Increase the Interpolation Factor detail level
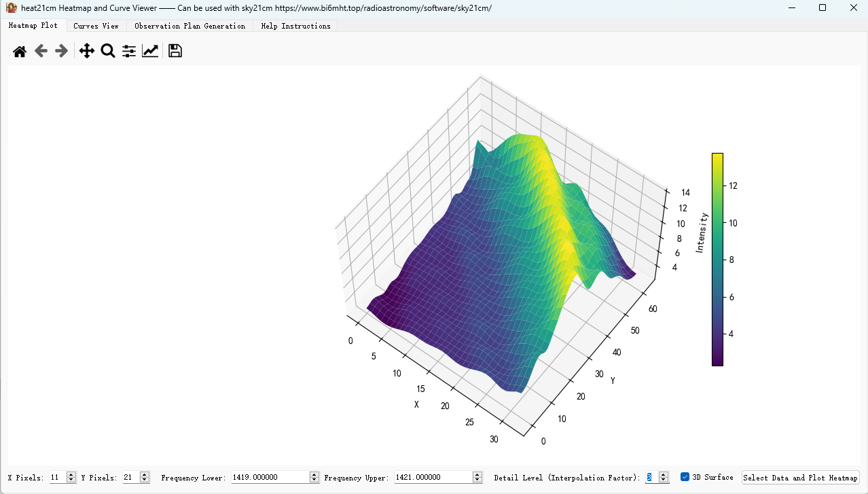This screenshot has height=494, width=868. pos(664,474)
